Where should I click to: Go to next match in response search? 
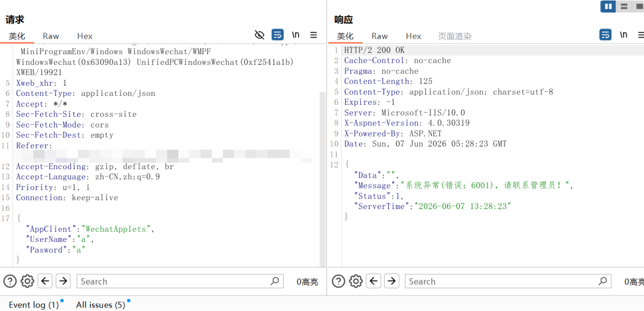coord(391,281)
